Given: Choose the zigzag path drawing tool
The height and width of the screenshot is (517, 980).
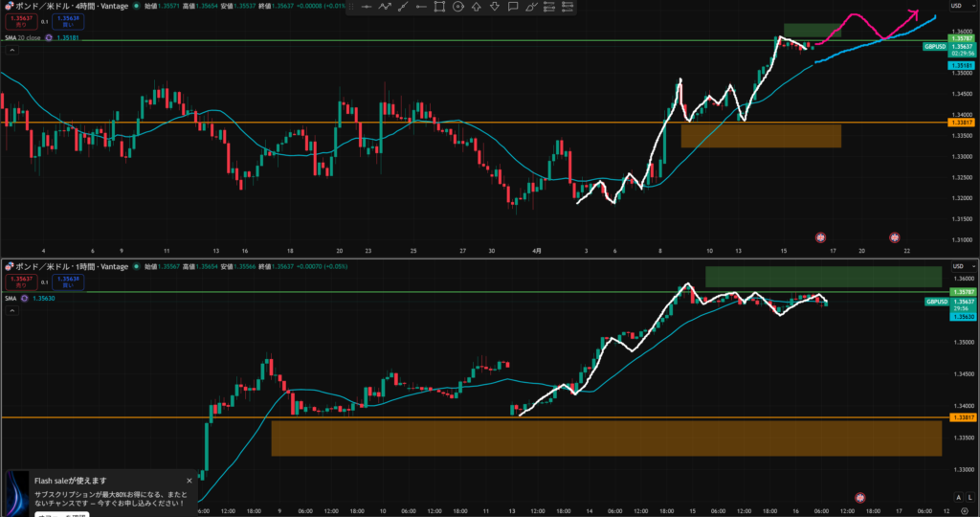Looking at the screenshot, I should tap(385, 7).
